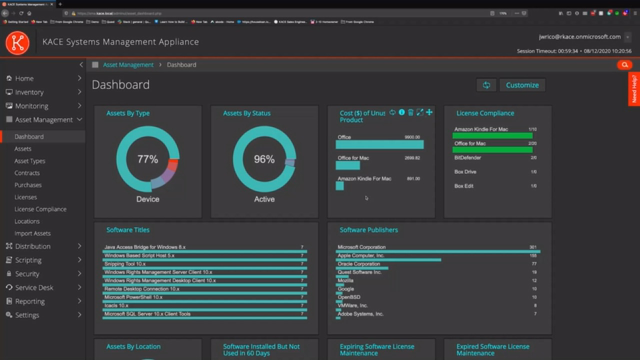Viewport: 640px width, 360px height.
Task: Click the Software Titles widget title
Action: point(128,230)
